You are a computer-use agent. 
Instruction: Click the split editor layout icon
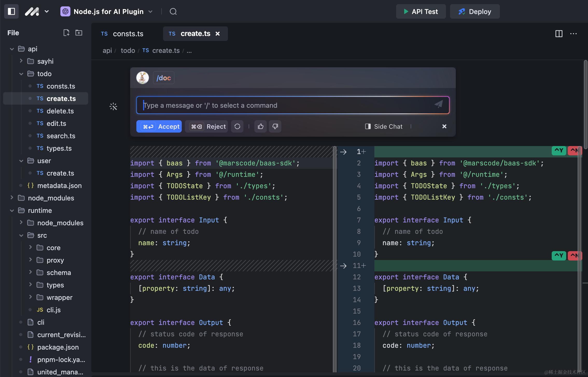(x=559, y=34)
